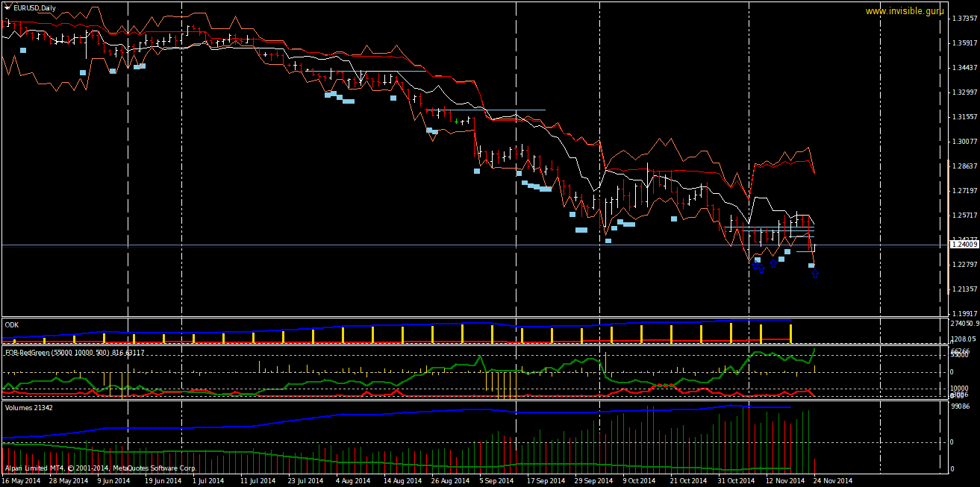
Task: Click the 1 Jul 2014 date label
Action: tap(208, 481)
